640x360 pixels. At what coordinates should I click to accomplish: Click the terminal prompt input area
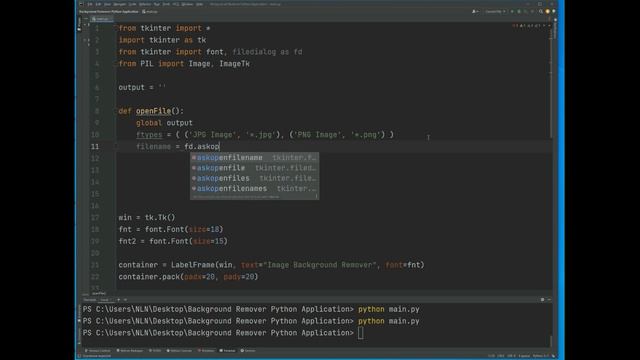pyautogui.click(x=361, y=333)
